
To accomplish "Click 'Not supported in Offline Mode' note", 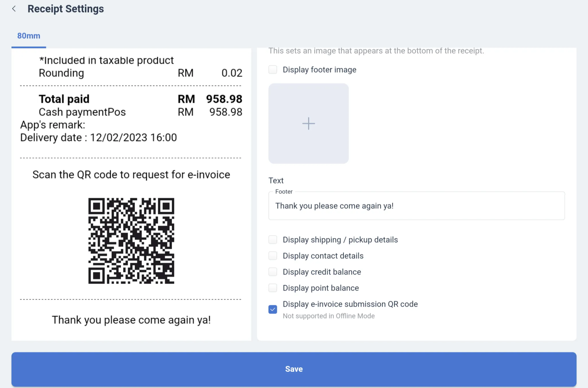I will click(x=329, y=316).
